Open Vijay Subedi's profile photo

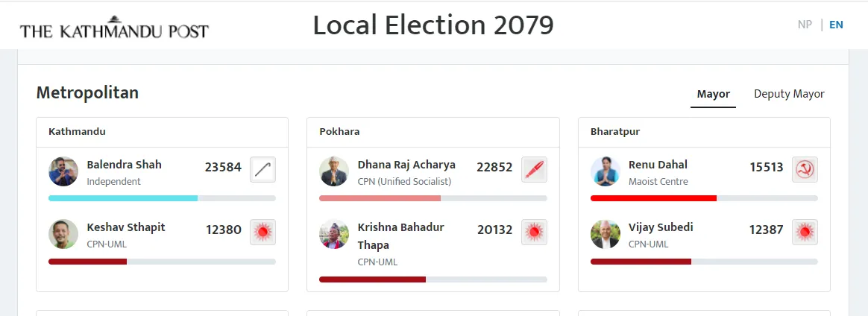tap(605, 234)
